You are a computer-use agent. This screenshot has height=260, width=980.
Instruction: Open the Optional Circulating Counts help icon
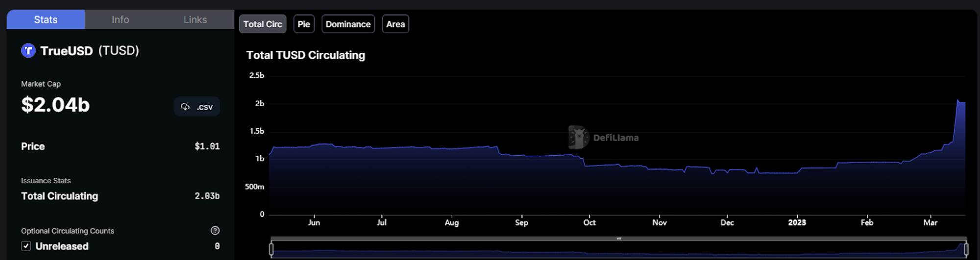click(x=215, y=231)
